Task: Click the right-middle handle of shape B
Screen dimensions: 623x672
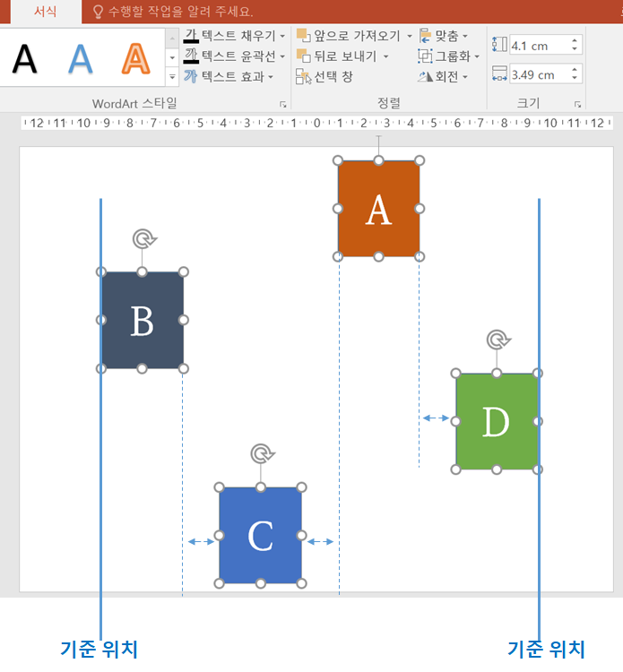Action: pos(184,320)
